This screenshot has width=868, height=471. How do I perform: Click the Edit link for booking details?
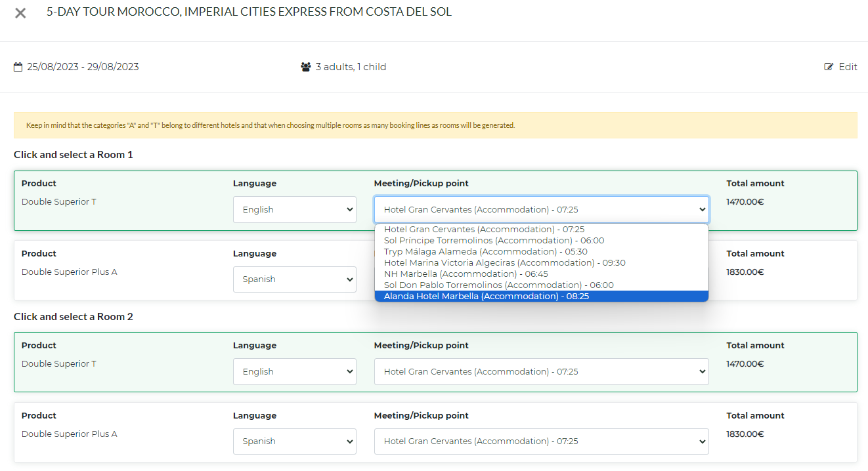click(848, 67)
